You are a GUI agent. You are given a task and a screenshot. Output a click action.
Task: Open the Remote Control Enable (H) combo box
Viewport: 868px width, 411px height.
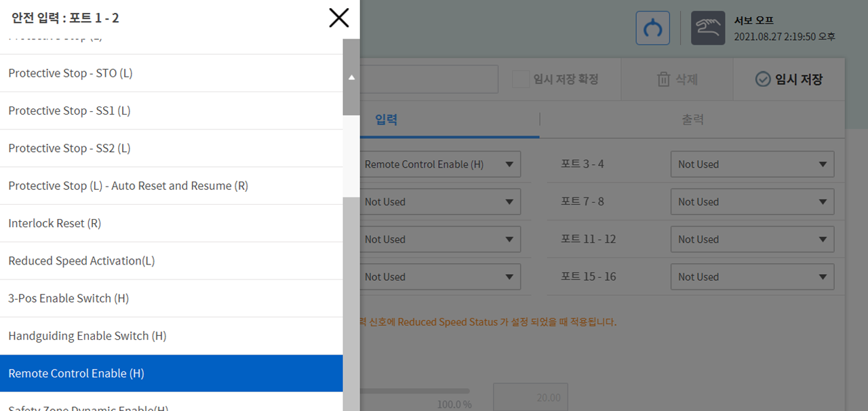pos(440,164)
